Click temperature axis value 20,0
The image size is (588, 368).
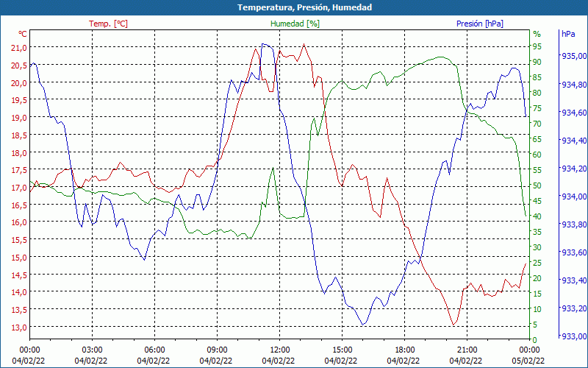(19, 83)
